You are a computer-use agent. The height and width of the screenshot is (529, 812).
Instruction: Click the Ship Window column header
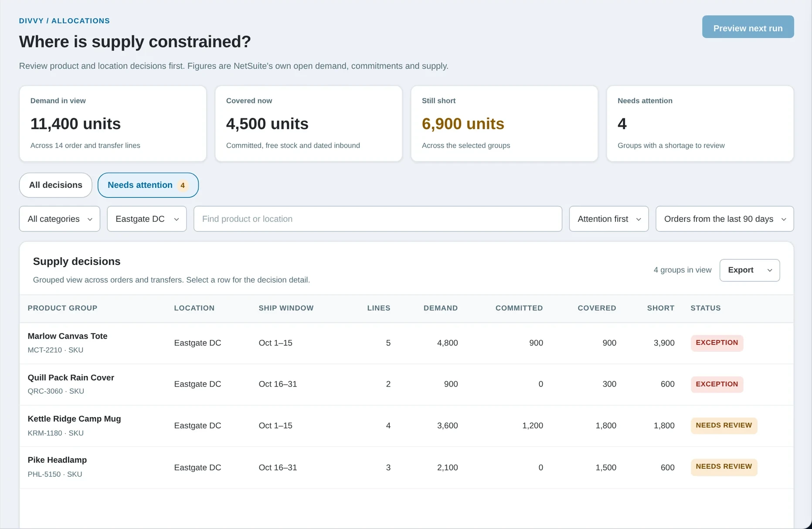[x=286, y=308]
